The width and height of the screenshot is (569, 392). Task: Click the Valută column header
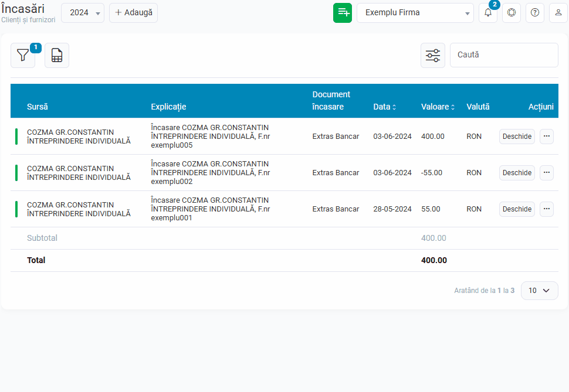478,107
